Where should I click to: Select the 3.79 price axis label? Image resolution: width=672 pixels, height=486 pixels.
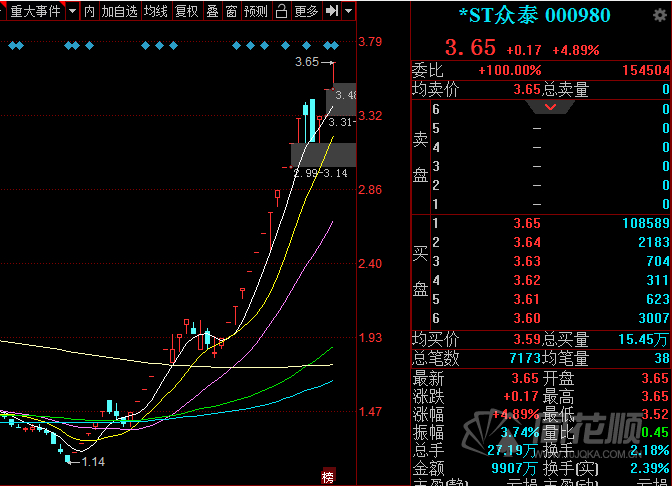click(x=370, y=42)
